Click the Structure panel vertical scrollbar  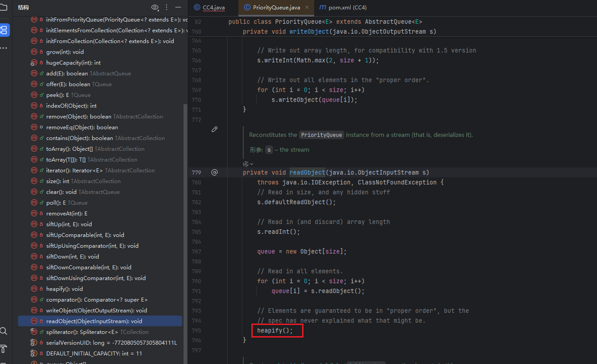pyautogui.click(x=185, y=180)
